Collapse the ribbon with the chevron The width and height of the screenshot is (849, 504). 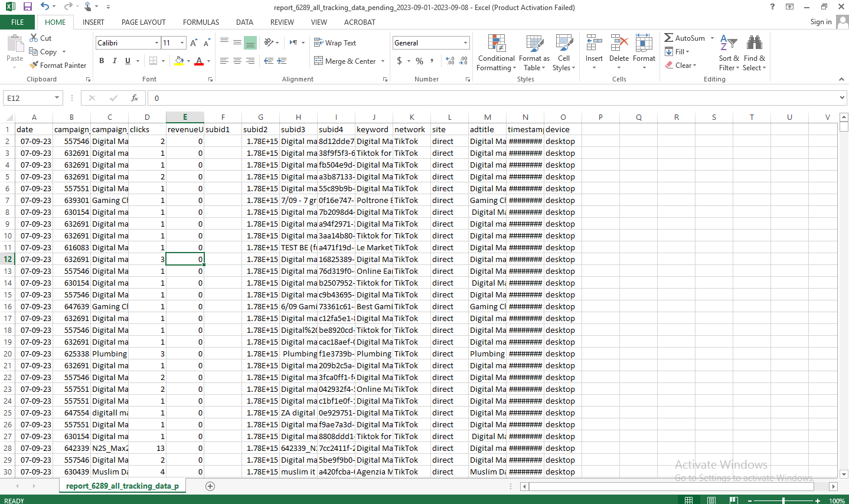[x=841, y=79]
